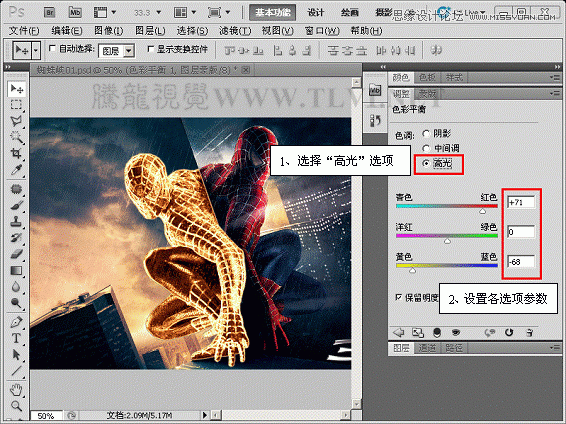Switch to Painting (绘画) workspace
The width and height of the screenshot is (566, 424).
tap(350, 13)
